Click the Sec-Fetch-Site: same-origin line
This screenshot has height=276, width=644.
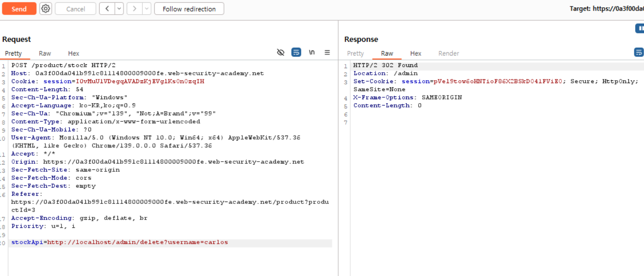[65, 169]
